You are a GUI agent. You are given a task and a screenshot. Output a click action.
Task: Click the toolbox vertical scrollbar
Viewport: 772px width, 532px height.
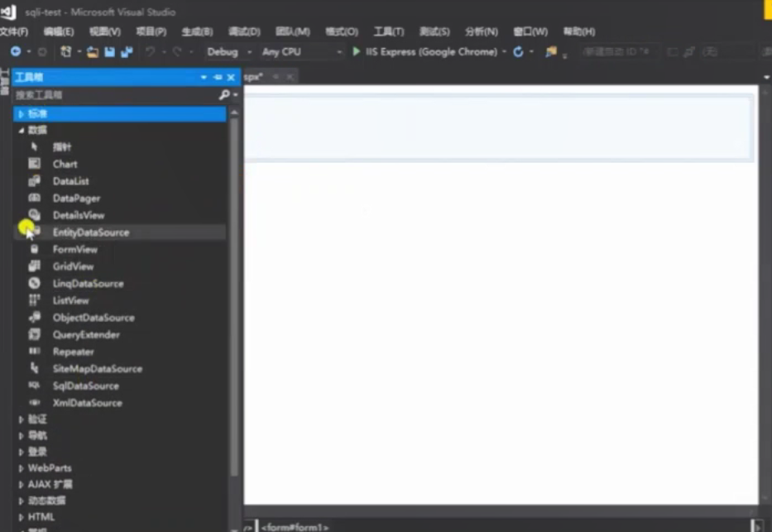[x=234, y=295]
